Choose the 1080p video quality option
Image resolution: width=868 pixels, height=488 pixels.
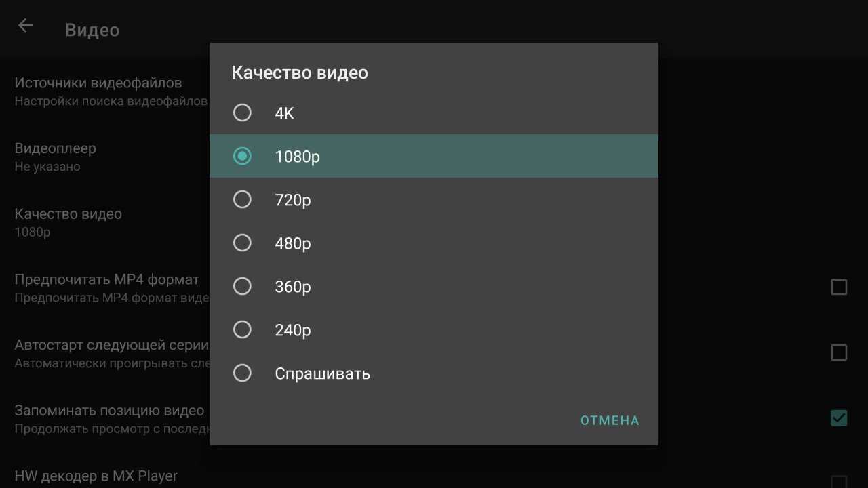coord(433,156)
